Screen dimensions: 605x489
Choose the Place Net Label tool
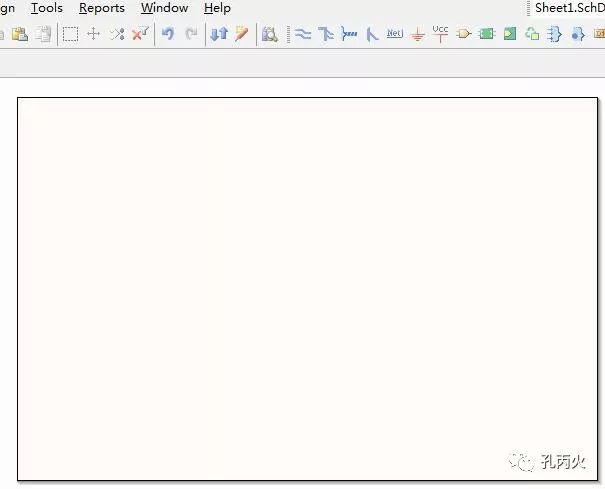click(394, 34)
